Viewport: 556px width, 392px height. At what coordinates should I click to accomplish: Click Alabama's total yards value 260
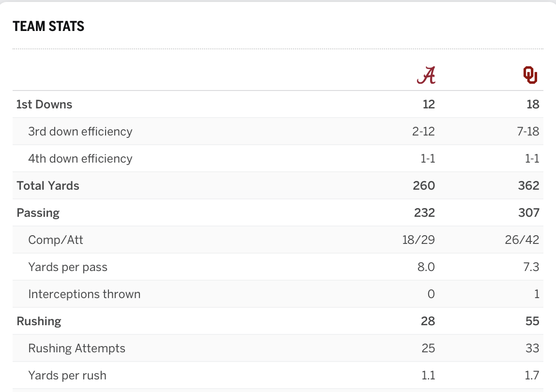click(x=424, y=186)
